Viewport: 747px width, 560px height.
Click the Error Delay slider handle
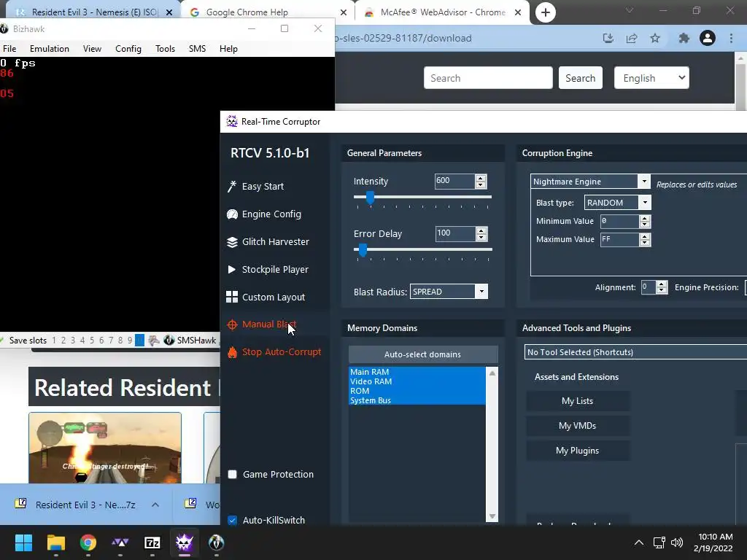(x=363, y=250)
